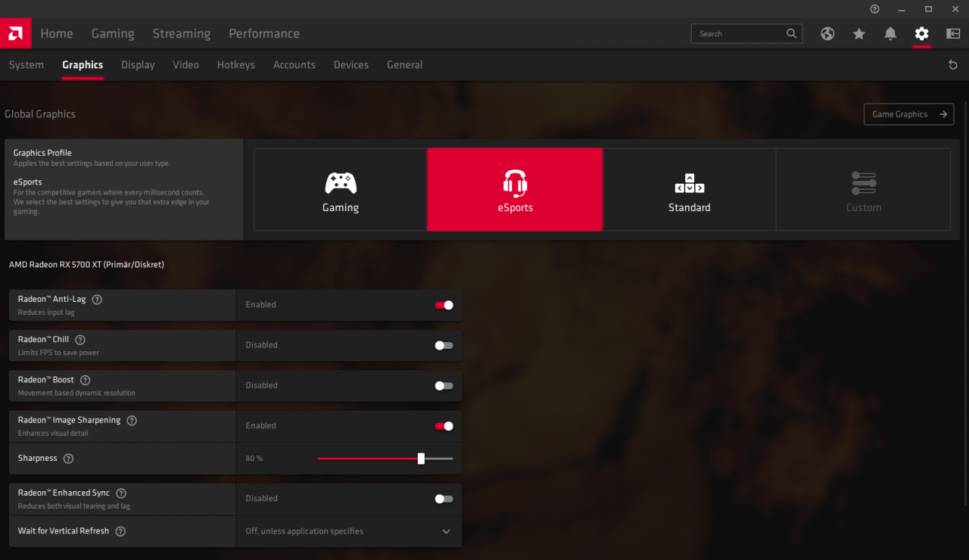Enable Radeon Chill toggle
Viewport: 969px width, 560px height.
[444, 345]
